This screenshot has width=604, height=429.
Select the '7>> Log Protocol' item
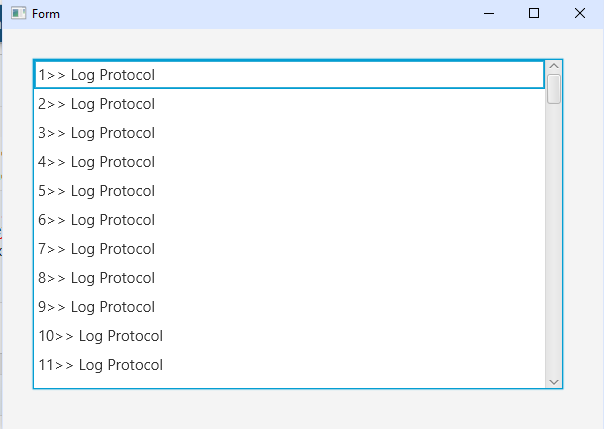[290, 249]
